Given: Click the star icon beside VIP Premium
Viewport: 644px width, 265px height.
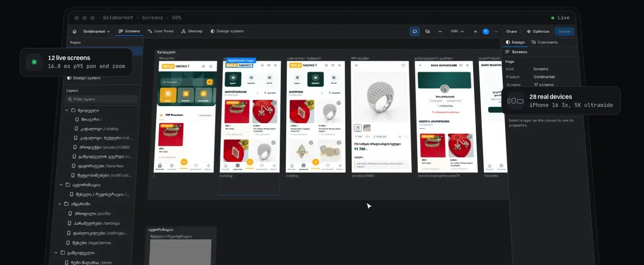Looking at the screenshot, I should click(161, 115).
